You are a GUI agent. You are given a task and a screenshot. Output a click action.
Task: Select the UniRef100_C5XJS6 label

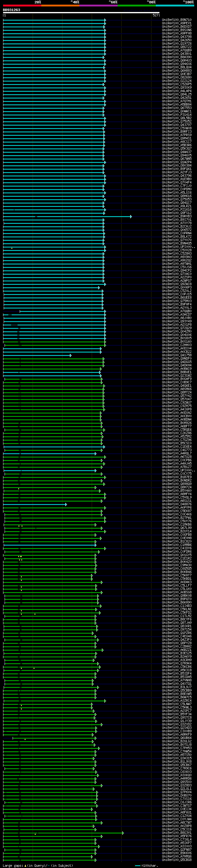177,267
